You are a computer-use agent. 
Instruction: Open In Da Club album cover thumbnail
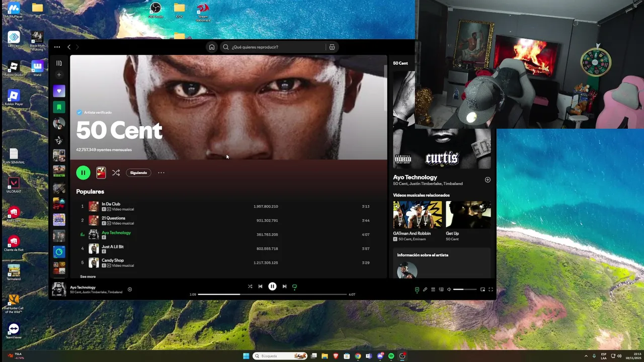(x=94, y=206)
